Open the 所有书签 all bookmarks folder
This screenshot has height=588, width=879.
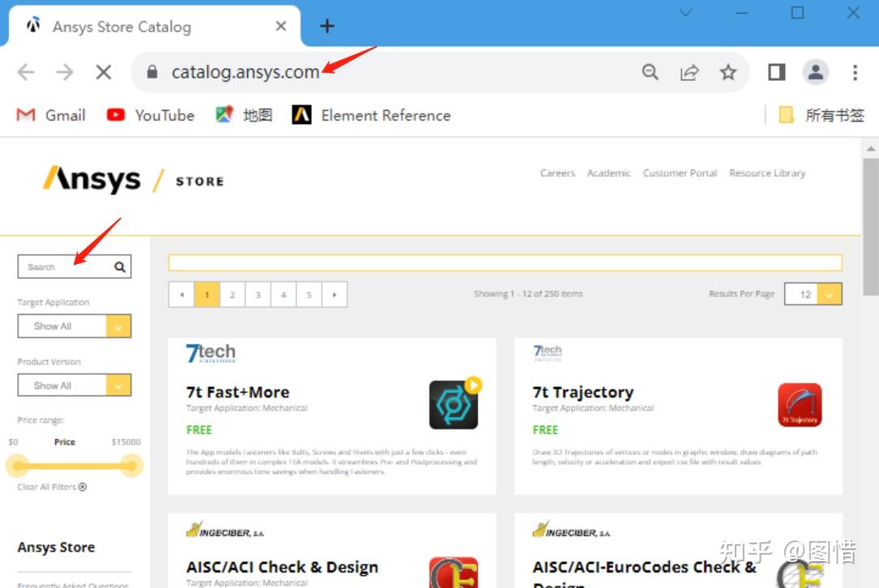pyautogui.click(x=821, y=115)
